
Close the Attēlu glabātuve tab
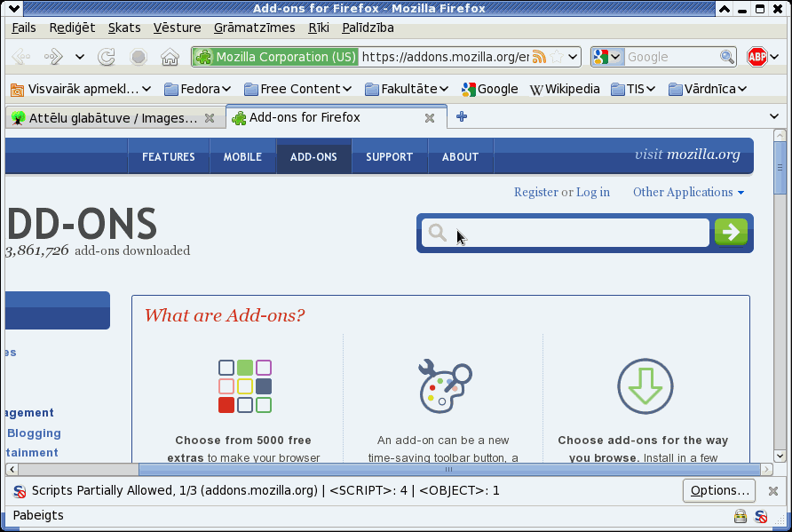point(210,118)
